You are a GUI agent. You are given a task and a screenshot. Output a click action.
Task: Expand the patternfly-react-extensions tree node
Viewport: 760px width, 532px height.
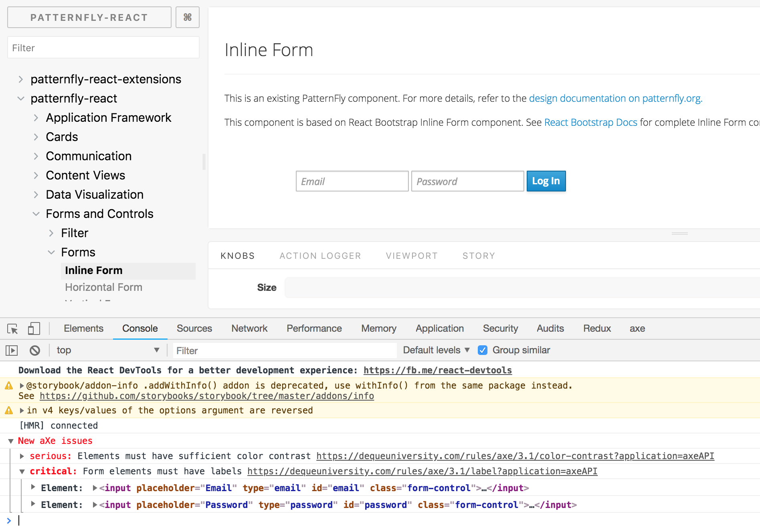click(x=21, y=79)
